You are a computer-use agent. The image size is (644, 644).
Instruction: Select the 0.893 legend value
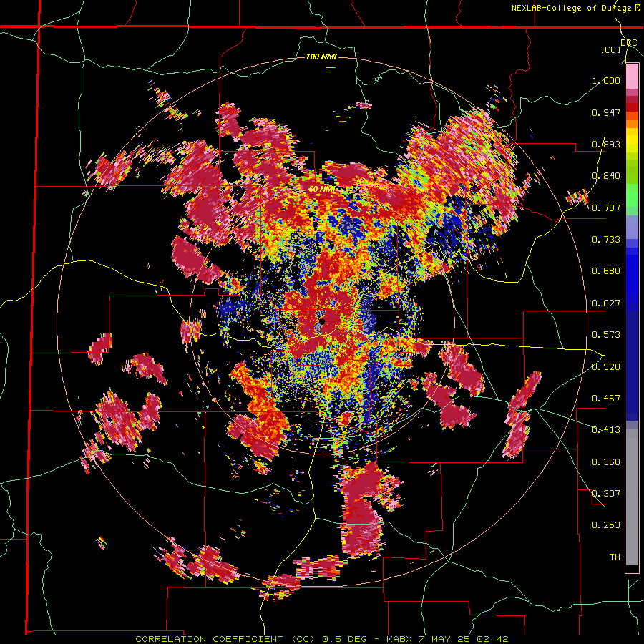[606, 144]
